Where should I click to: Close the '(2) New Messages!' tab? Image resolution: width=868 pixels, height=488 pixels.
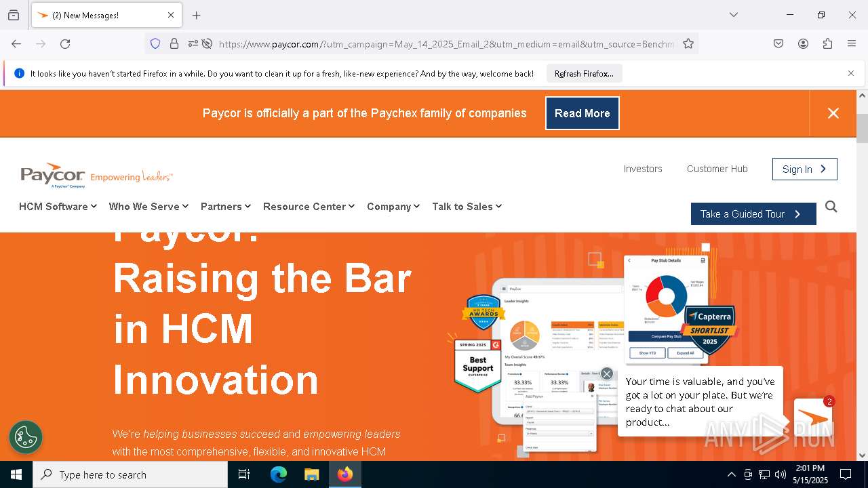click(171, 15)
